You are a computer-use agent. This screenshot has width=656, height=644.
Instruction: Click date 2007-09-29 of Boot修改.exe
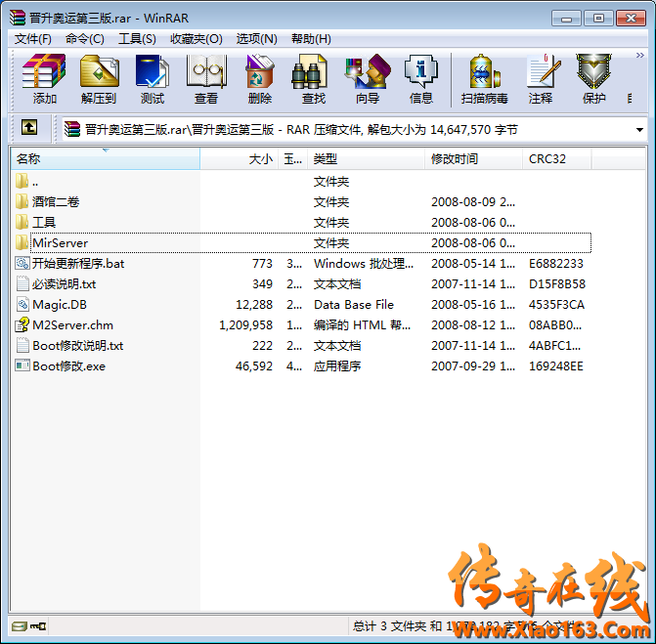tap(473, 365)
